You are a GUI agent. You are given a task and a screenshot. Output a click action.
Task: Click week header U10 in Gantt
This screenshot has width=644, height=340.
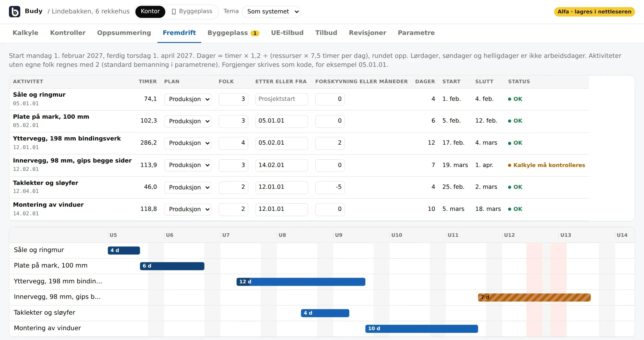click(397, 235)
